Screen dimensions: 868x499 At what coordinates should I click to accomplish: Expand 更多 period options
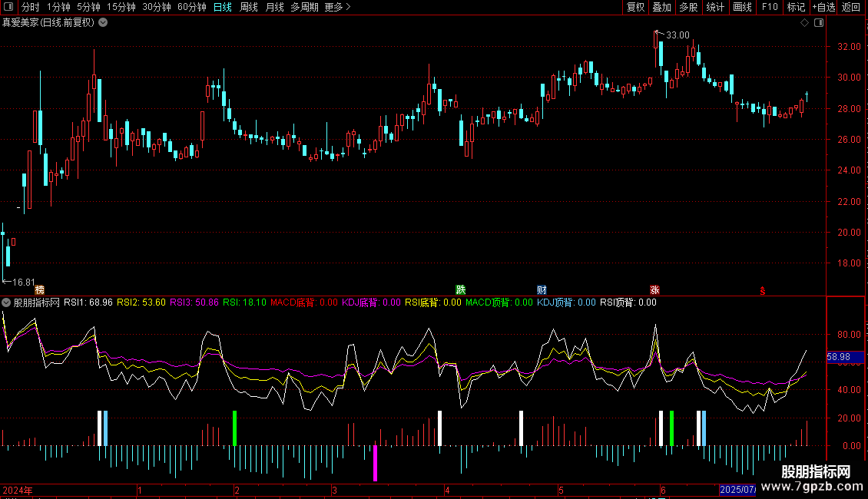point(337,7)
